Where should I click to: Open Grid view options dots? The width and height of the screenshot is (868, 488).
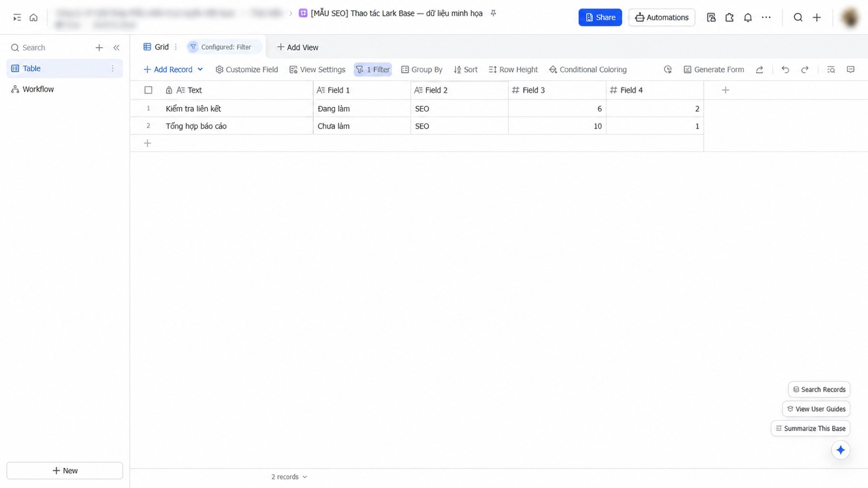point(176,47)
